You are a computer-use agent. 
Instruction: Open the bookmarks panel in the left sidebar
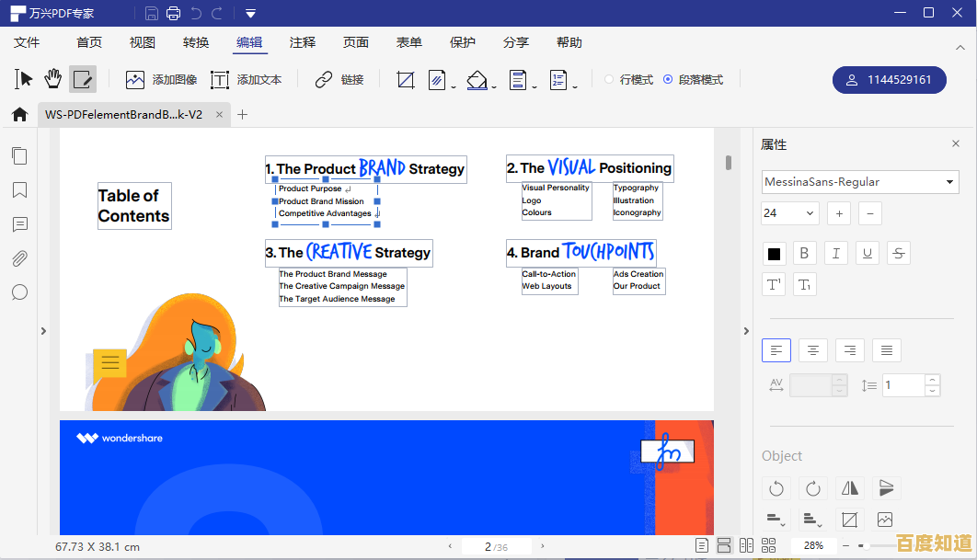(x=19, y=190)
